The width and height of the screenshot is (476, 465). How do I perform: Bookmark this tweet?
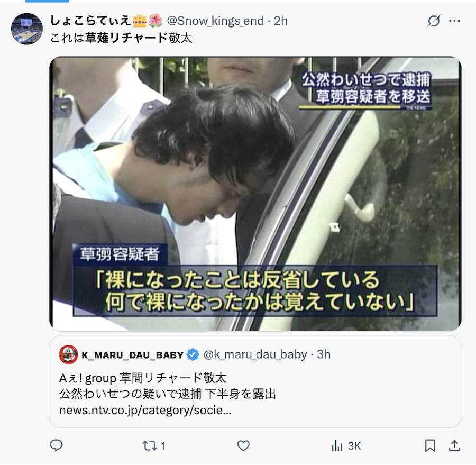pyautogui.click(x=430, y=446)
